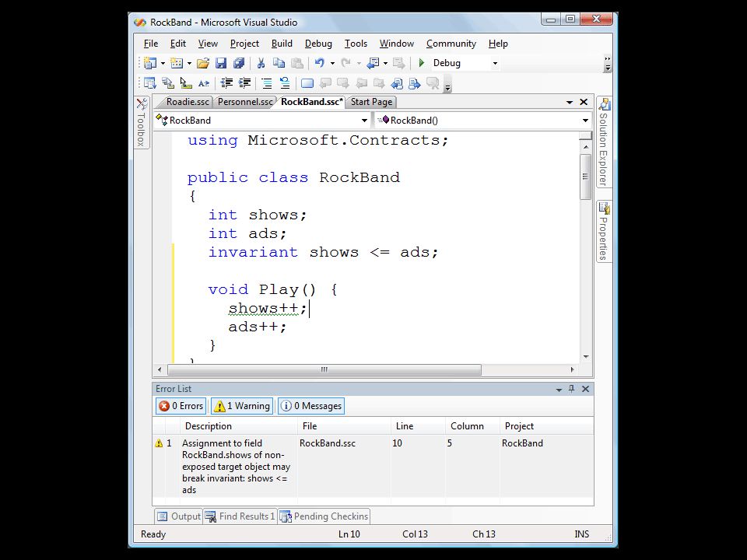
Task: Click the Navigate Backward icon
Action: (373, 63)
